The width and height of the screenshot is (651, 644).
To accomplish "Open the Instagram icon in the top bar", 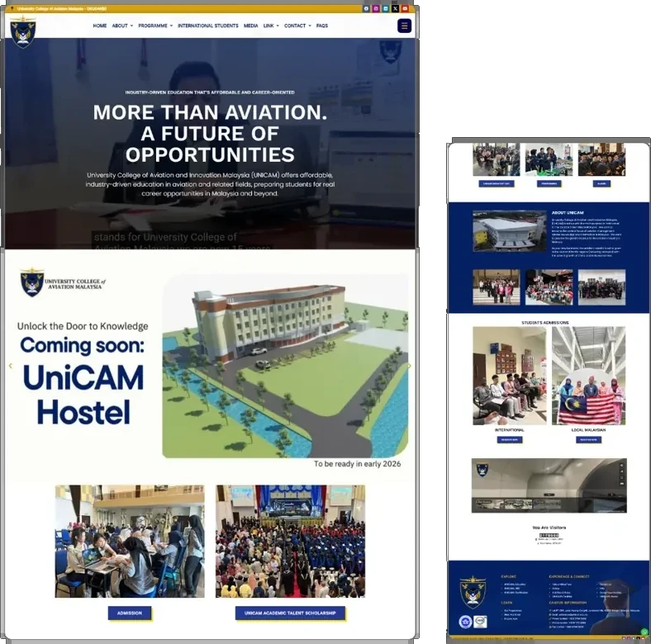I will click(x=376, y=8).
